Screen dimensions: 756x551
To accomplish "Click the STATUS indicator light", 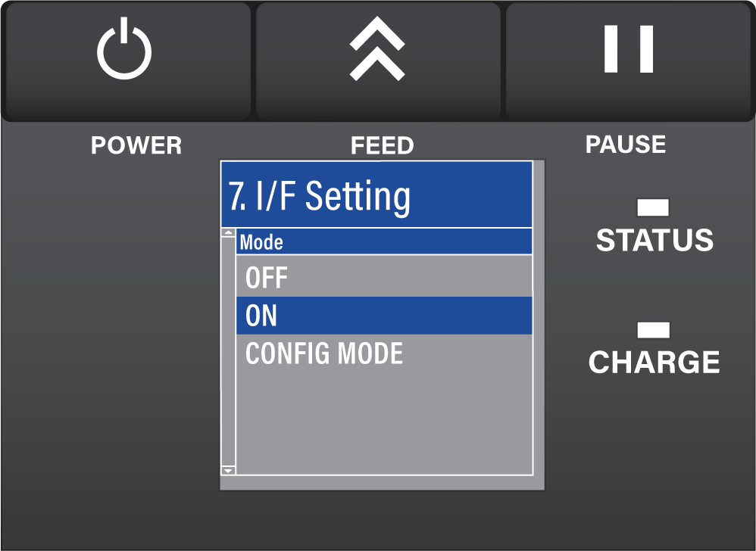I will [x=653, y=207].
